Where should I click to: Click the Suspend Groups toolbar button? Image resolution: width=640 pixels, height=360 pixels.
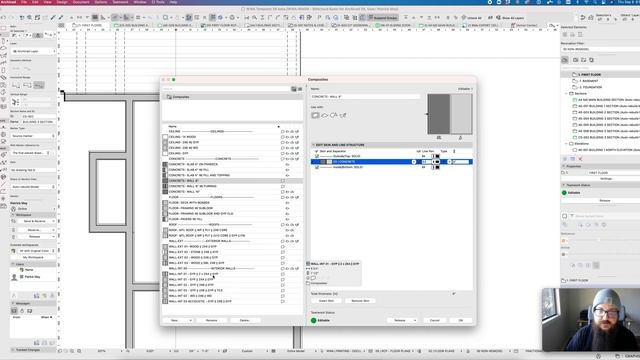tap(382, 18)
